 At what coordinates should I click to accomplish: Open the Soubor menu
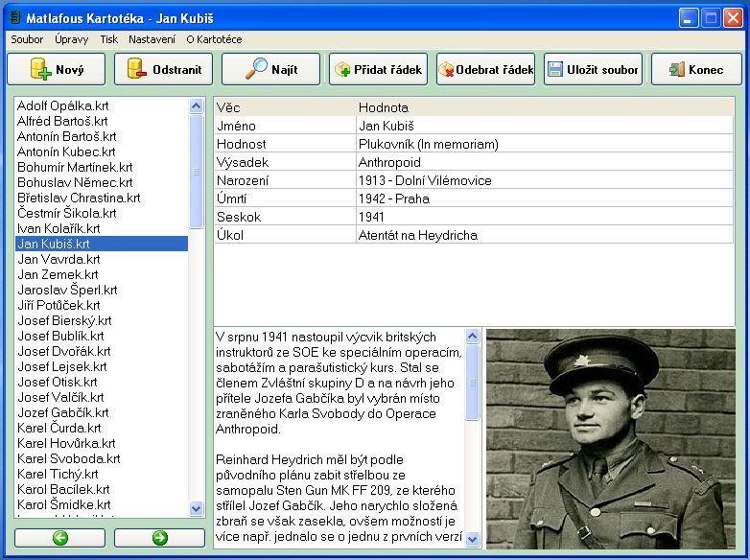click(x=27, y=39)
